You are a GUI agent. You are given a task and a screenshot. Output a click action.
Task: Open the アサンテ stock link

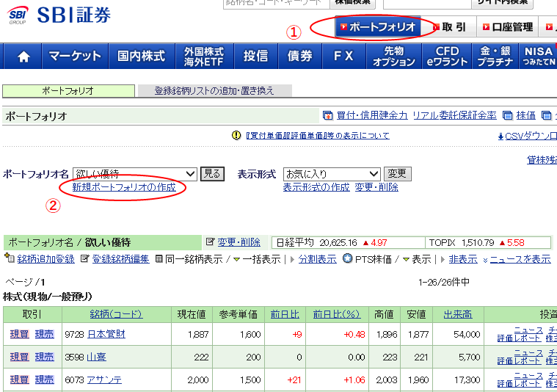(x=104, y=380)
